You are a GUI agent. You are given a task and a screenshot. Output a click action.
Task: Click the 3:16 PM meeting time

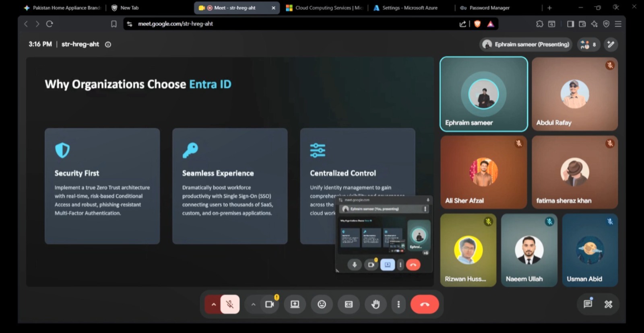tap(40, 44)
